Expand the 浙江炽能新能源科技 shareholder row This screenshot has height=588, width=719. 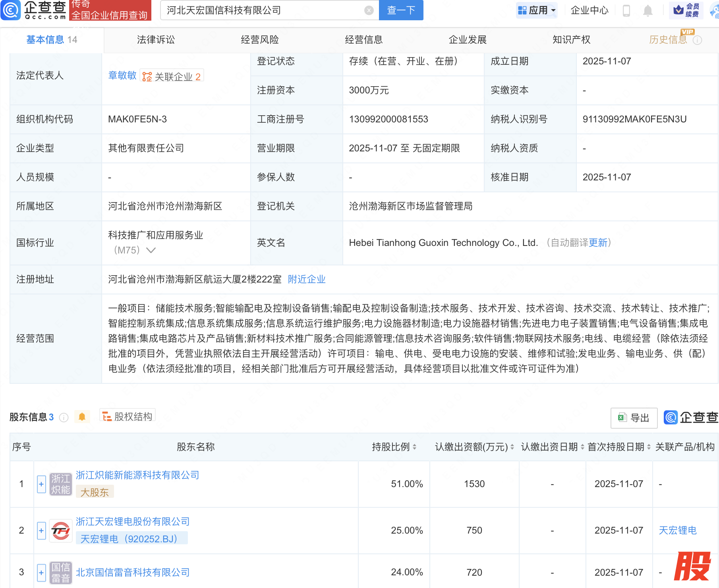[41, 484]
